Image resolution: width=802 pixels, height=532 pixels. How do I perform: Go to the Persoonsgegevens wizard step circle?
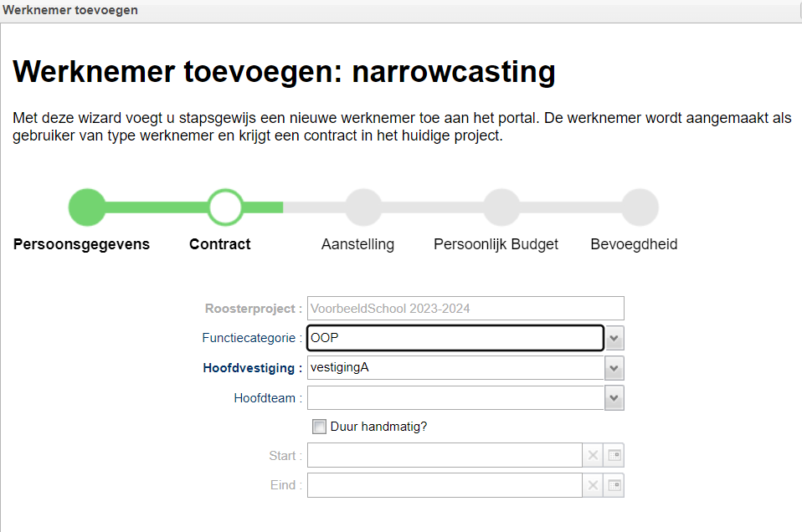pyautogui.click(x=87, y=207)
